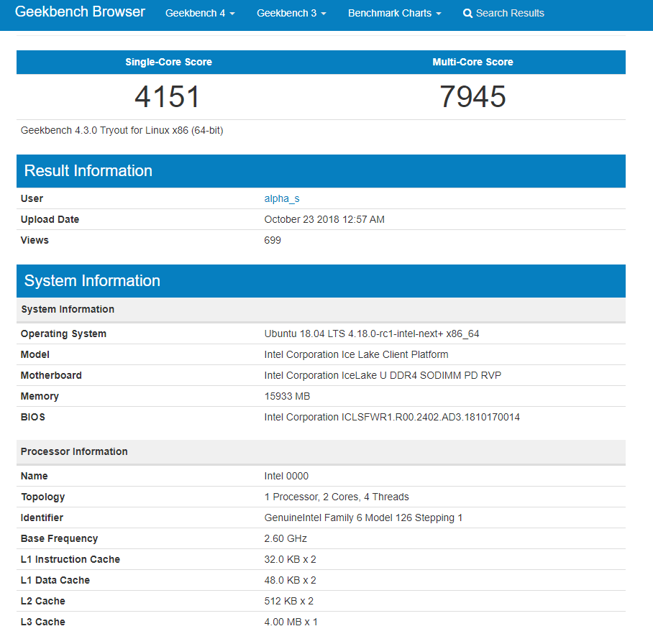The image size is (653, 644).
Task: Click the Multi-Core Score header
Action: [x=472, y=62]
